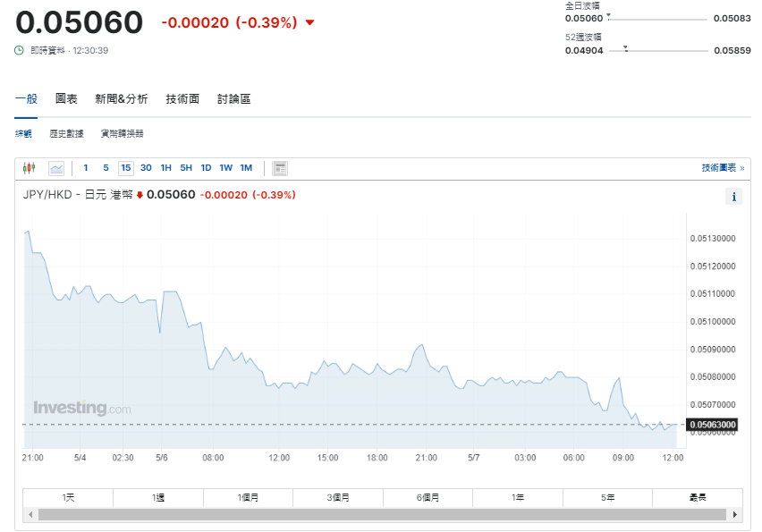This screenshot has width=762, height=532.
Task: Select the 1-minute interval
Action: coord(86,167)
